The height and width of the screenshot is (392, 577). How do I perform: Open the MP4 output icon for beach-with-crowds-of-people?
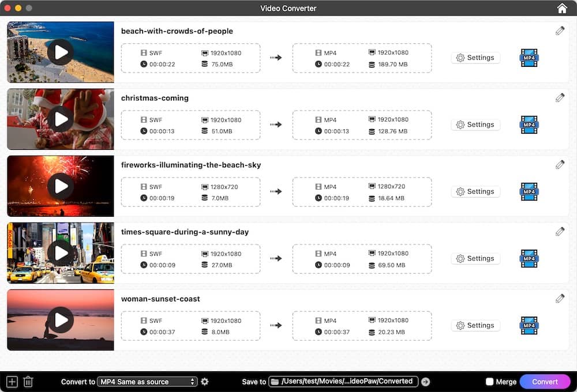pos(529,58)
